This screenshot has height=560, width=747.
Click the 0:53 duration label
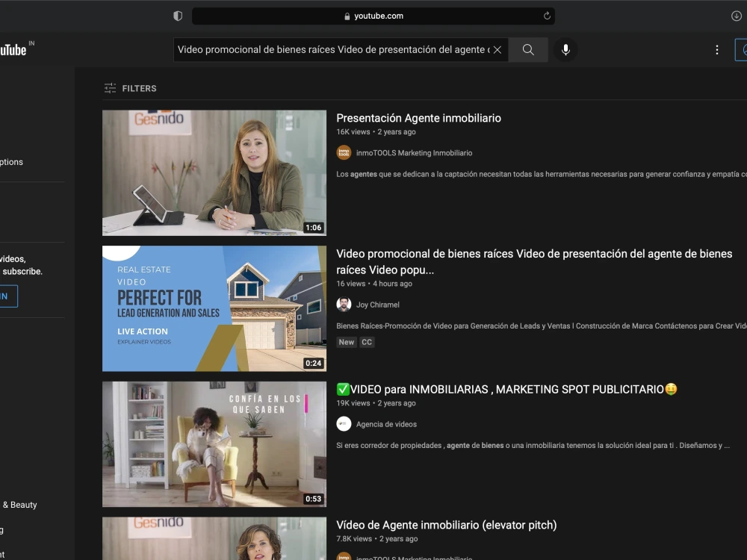tap(314, 499)
